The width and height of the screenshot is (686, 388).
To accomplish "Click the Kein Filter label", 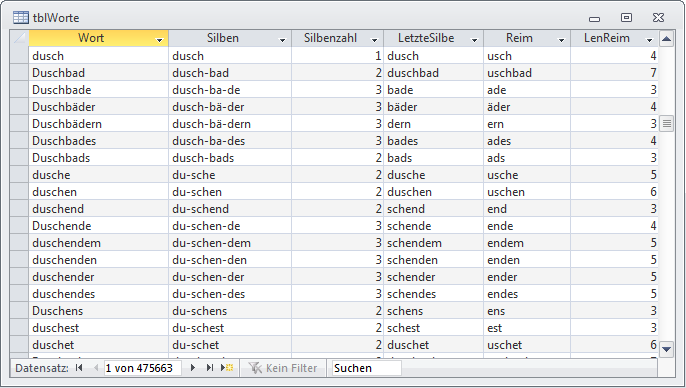I will pyautogui.click(x=291, y=368).
